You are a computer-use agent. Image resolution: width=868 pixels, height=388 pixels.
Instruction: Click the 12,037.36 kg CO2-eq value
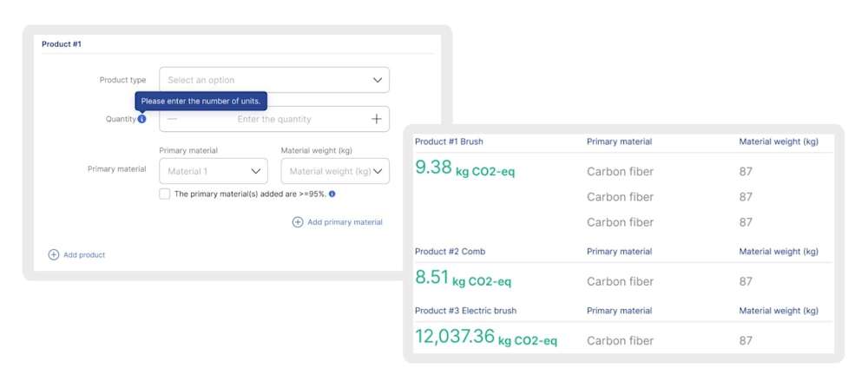point(486,337)
